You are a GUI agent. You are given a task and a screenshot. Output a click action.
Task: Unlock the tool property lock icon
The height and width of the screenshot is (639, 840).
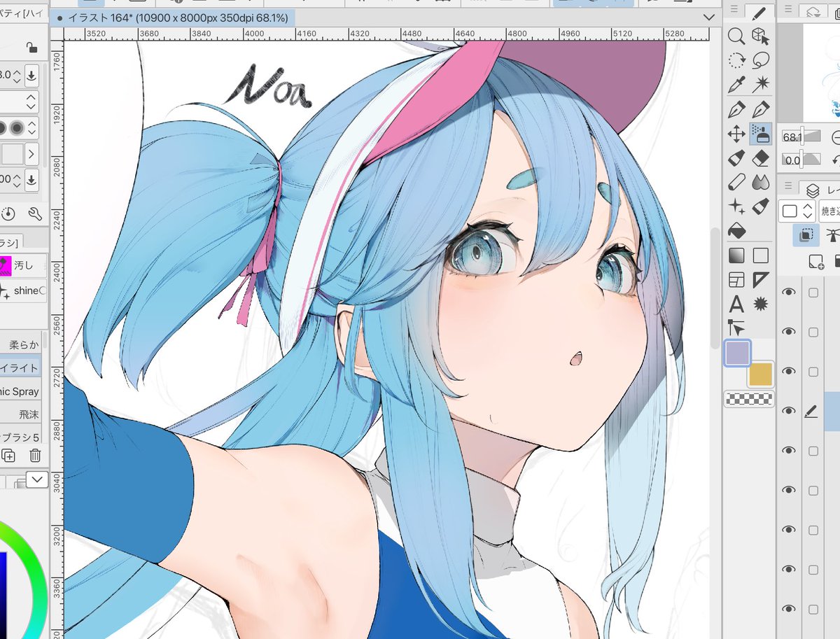pyautogui.click(x=31, y=47)
